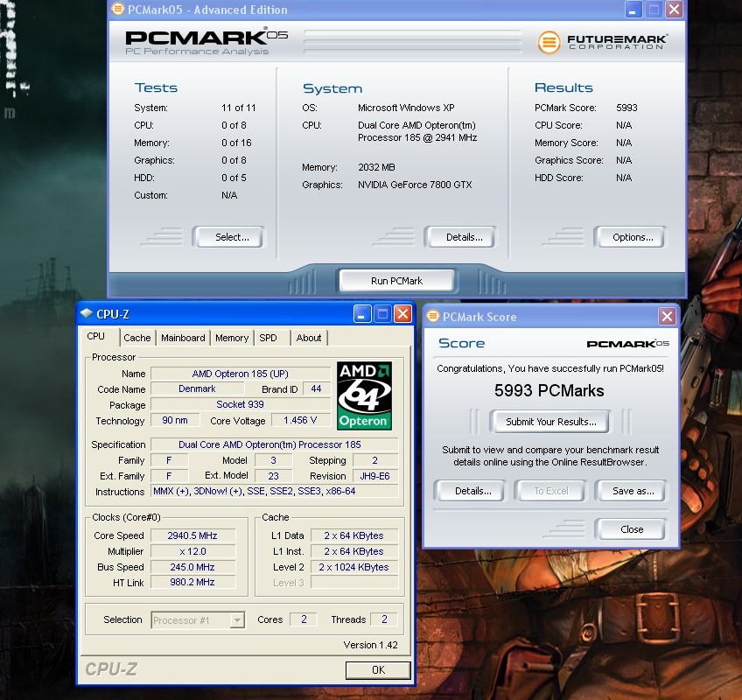The height and width of the screenshot is (700, 742).
Task: Click the AMD 64 Opteron logo
Action: [364, 395]
